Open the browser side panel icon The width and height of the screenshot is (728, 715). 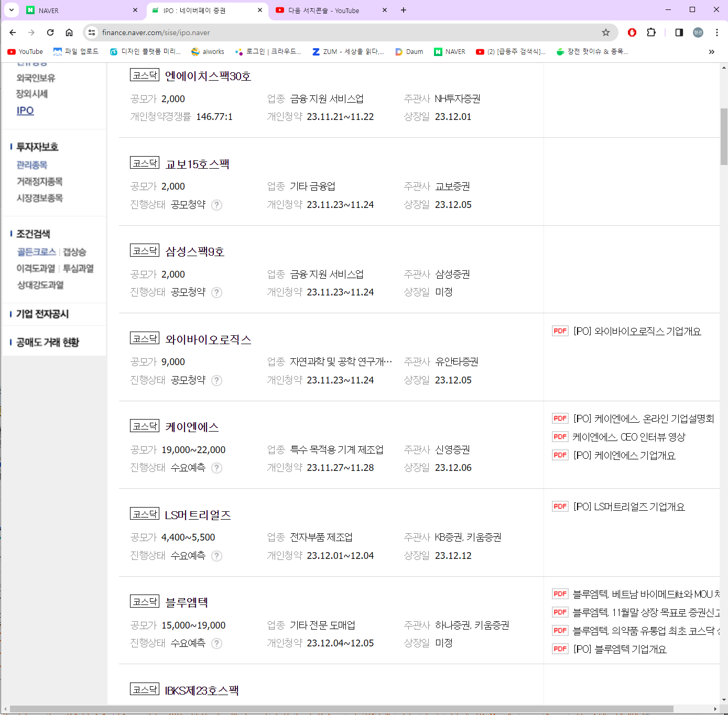[678, 32]
